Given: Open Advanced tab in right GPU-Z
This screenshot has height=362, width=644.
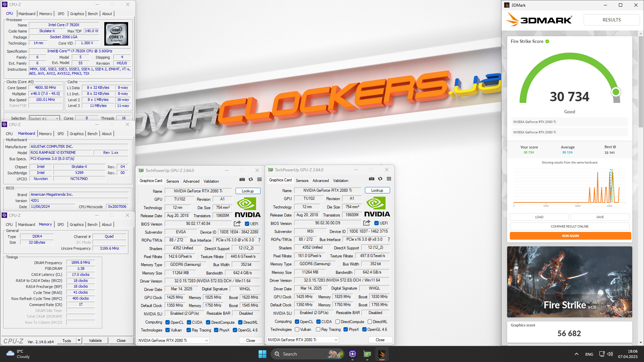Looking at the screenshot, I should click(x=321, y=181).
